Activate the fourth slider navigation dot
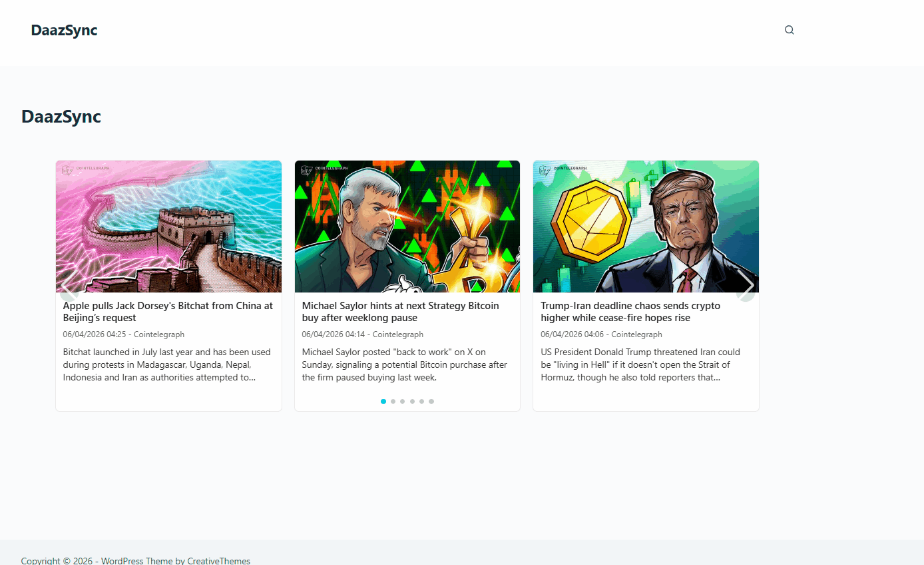 tap(411, 401)
